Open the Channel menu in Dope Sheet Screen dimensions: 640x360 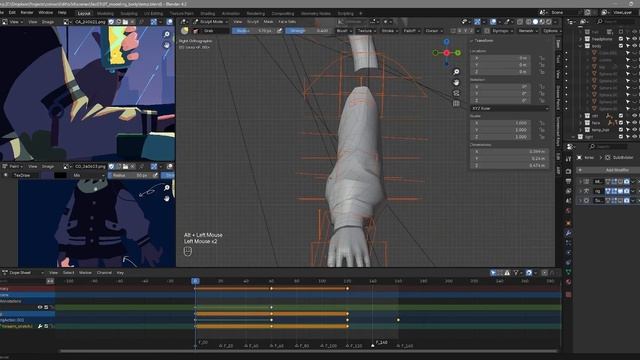click(104, 273)
